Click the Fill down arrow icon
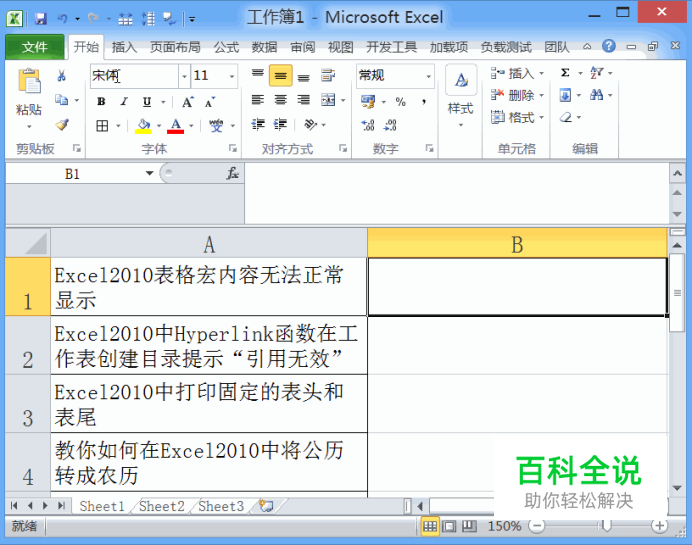 click(x=565, y=95)
